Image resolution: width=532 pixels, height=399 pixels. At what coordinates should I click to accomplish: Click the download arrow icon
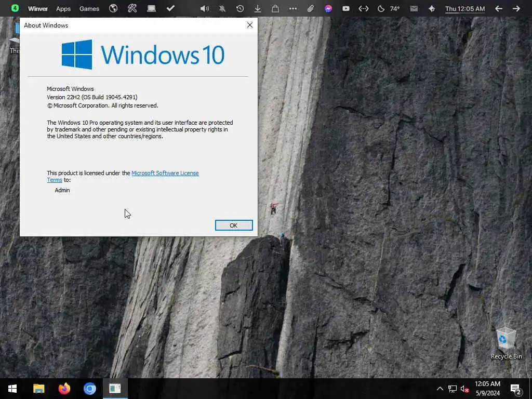point(258,9)
